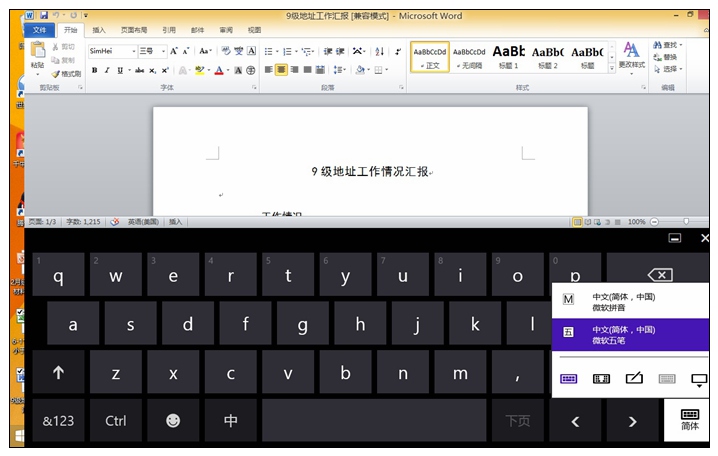Image resolution: width=718 pixels, height=456 pixels.
Task: Toggle bold formatting in the ribbon
Action: tap(94, 70)
